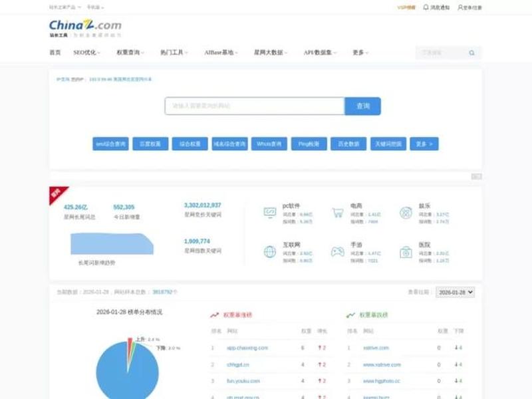The width and height of the screenshot is (532, 399).
Task: Click the red rising-trend chart icon
Action: (214, 315)
